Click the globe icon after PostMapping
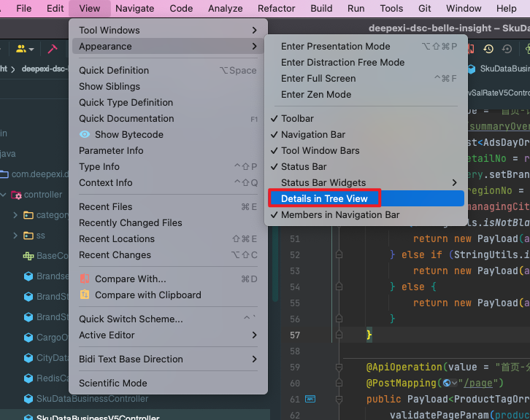This screenshot has height=420, width=530. coord(445,383)
